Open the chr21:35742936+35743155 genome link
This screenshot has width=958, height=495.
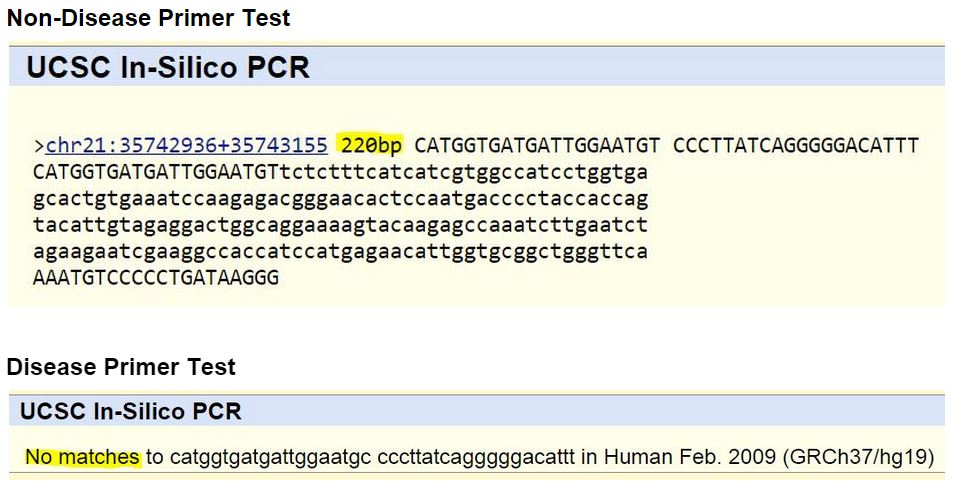[186, 146]
